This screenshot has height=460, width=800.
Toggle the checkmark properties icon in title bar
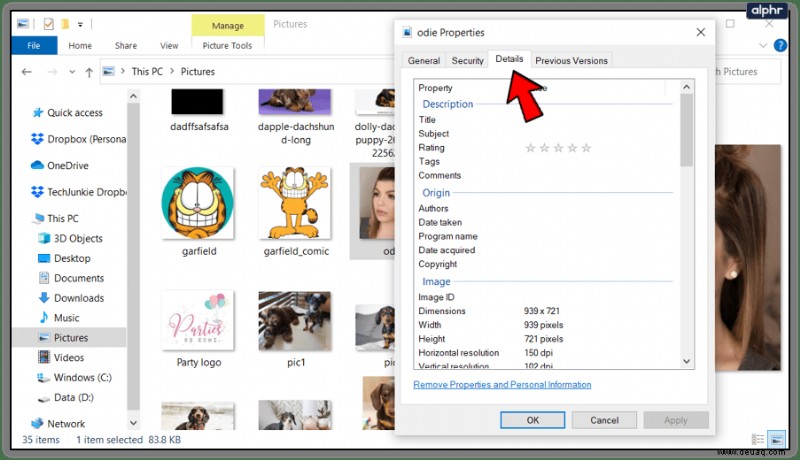[48, 24]
